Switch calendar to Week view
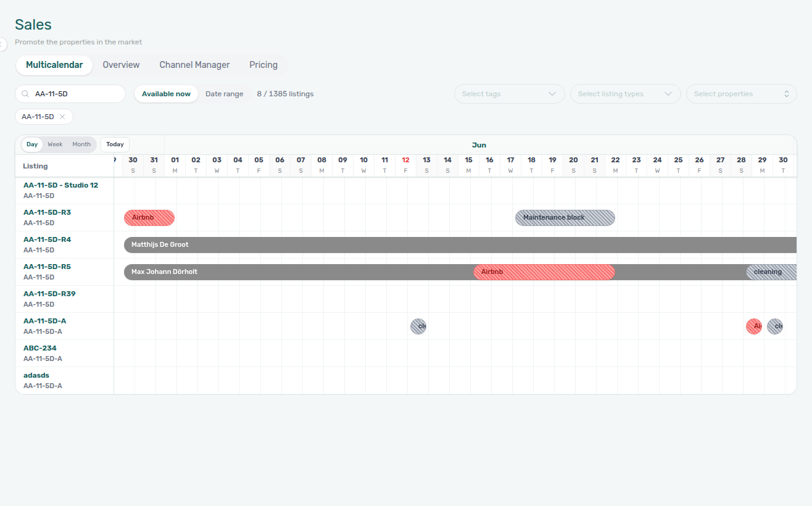 click(55, 144)
